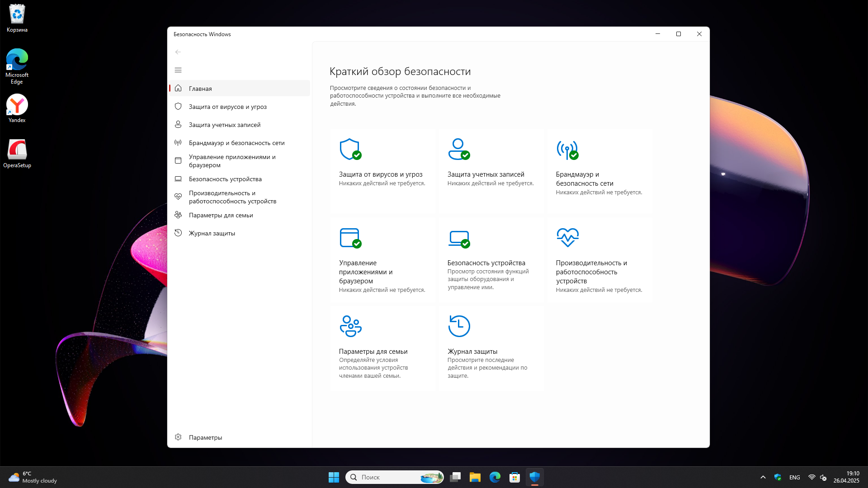This screenshot has width=868, height=488.
Task: Click the device performance heart tile icon
Action: (567, 237)
